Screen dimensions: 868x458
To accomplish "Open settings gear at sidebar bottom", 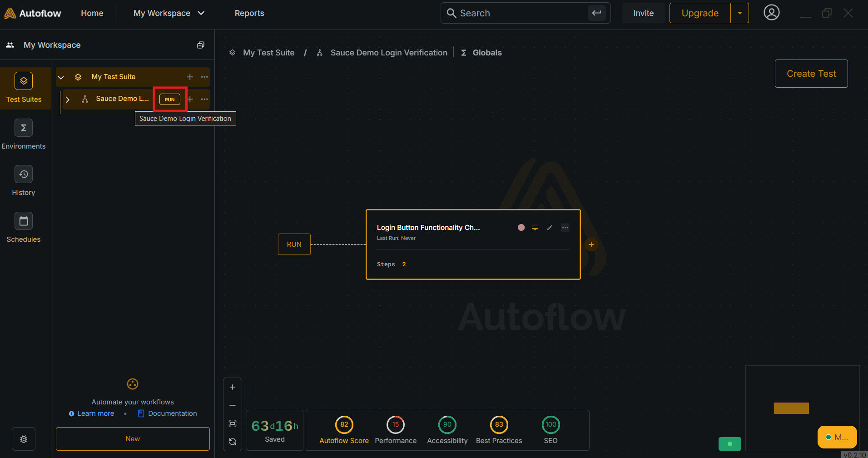I will point(24,439).
